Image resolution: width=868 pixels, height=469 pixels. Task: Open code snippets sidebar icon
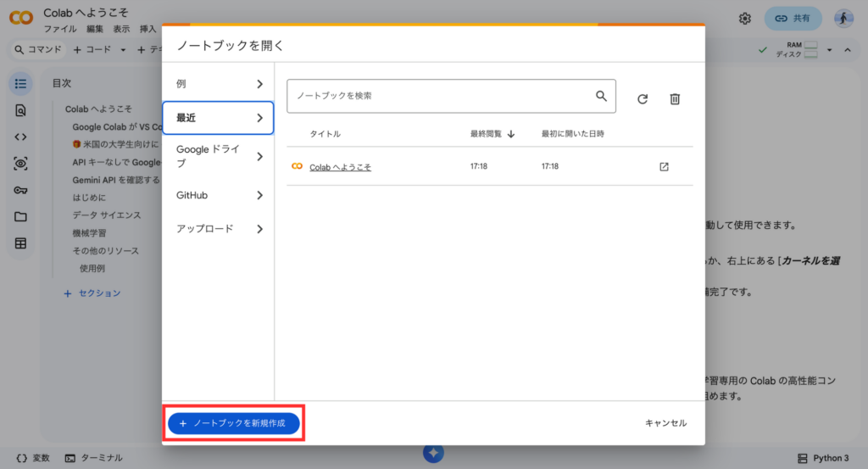[x=20, y=137]
